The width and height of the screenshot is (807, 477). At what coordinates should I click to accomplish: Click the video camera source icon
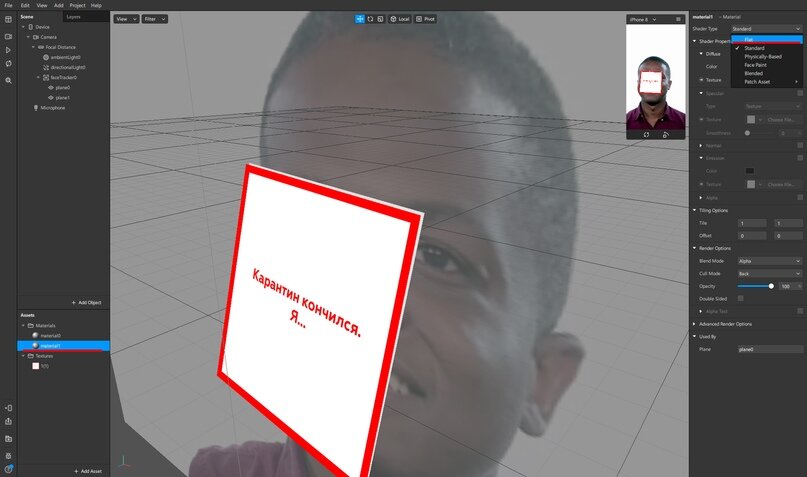click(8, 37)
